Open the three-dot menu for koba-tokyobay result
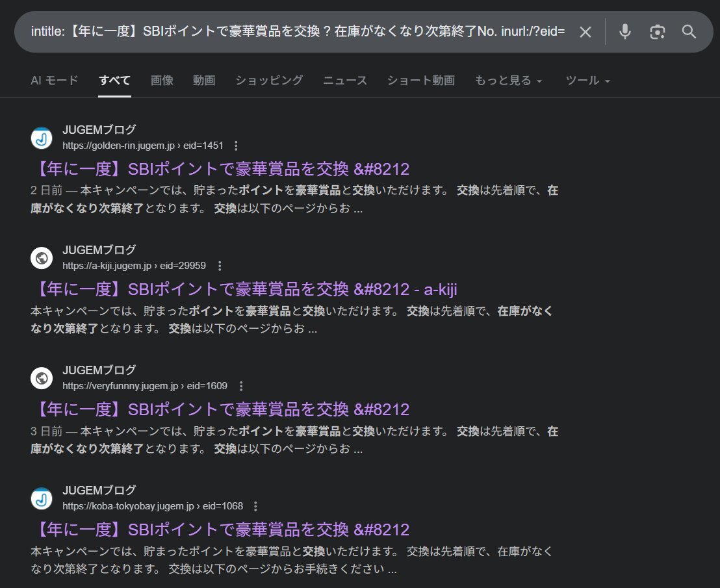The image size is (720, 588). pyautogui.click(x=254, y=505)
